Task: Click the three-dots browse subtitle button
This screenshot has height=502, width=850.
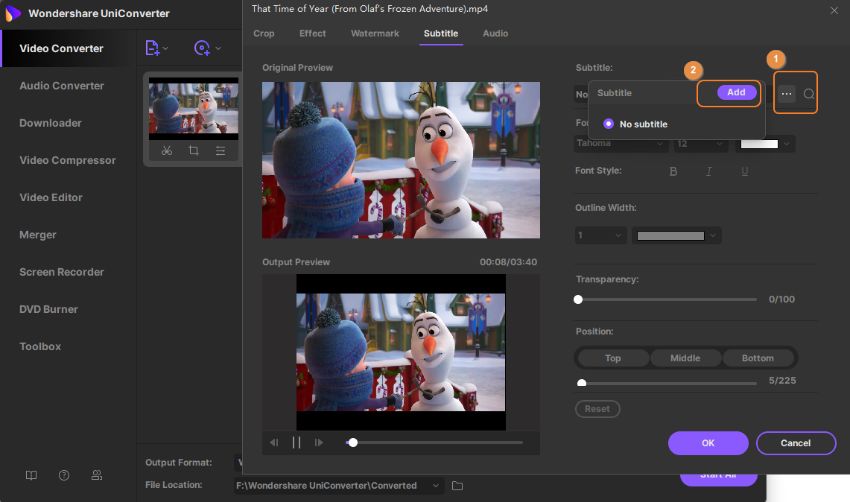Action: [786, 93]
